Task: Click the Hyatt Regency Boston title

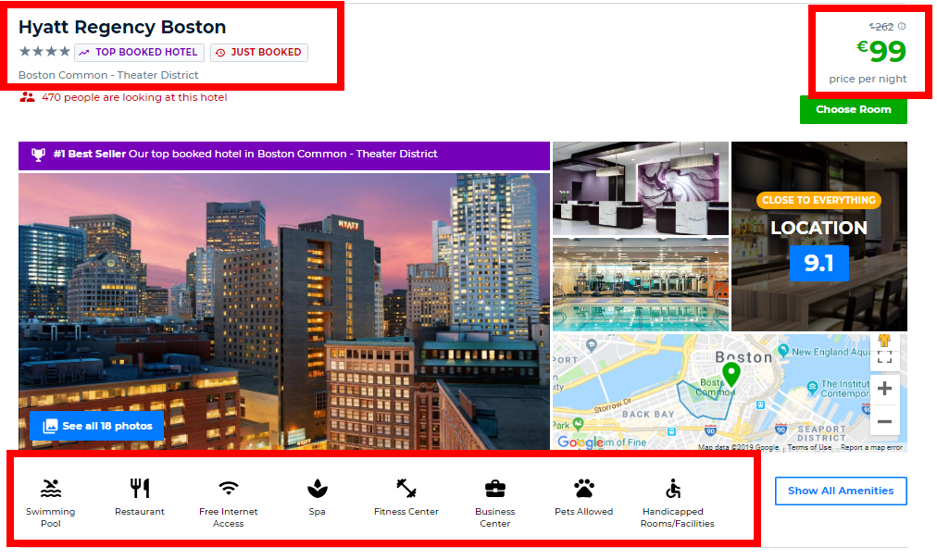Action: [122, 27]
